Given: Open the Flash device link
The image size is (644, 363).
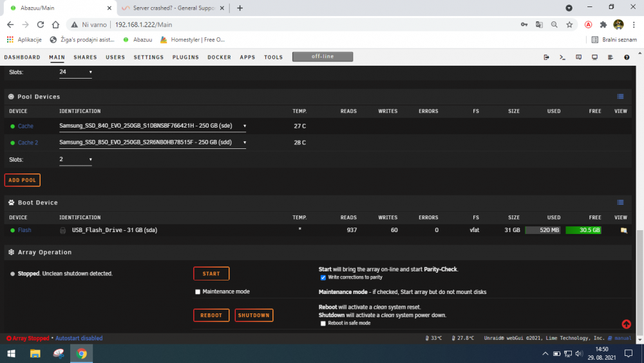Looking at the screenshot, I should [x=24, y=230].
